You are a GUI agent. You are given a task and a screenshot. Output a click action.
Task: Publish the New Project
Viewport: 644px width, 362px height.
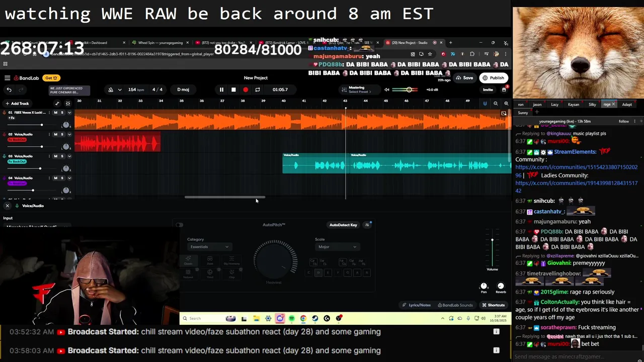point(493,78)
